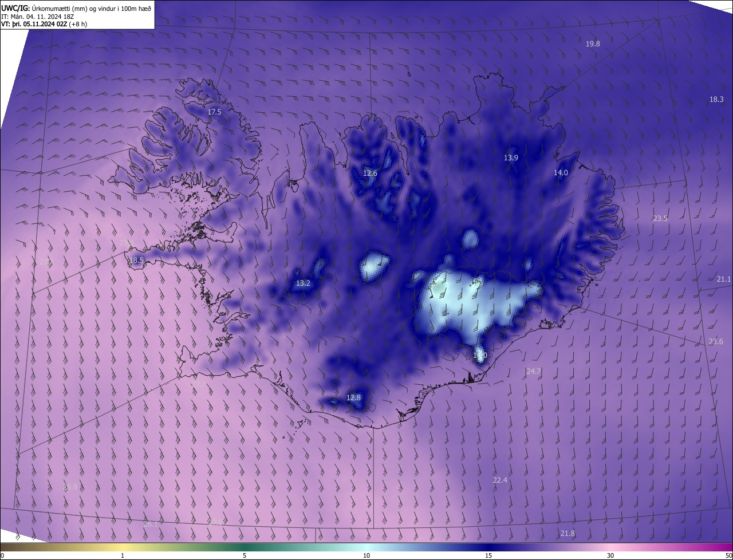Click the 23.6 value label on the map
Image resolution: width=733 pixels, height=560 pixels.
point(716,342)
